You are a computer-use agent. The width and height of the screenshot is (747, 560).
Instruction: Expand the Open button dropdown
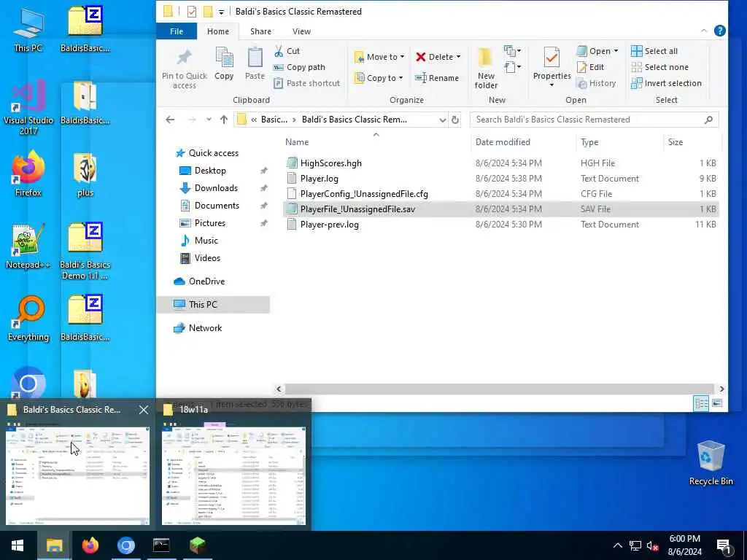click(x=616, y=51)
